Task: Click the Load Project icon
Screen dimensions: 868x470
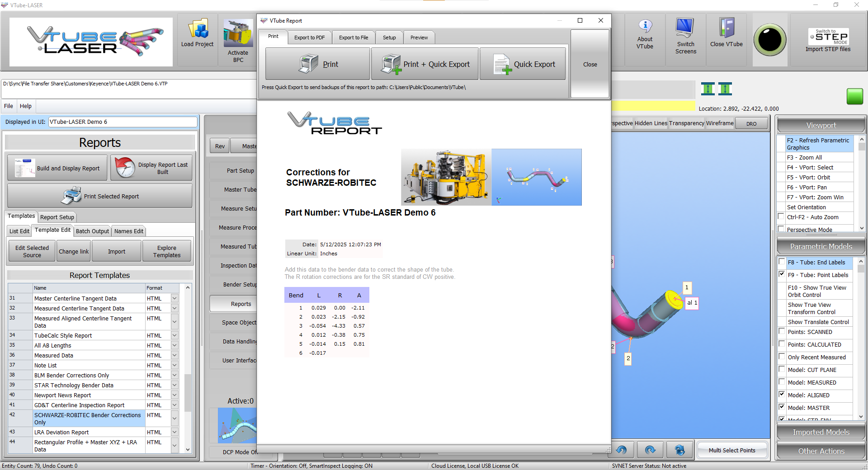Action: click(x=198, y=28)
